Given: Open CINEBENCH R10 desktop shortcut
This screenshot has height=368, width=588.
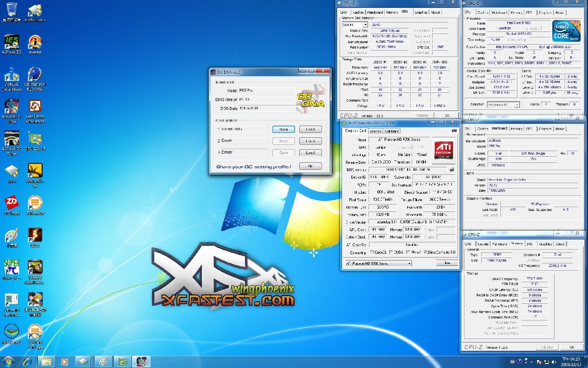Looking at the screenshot, I should pyautogui.click(x=35, y=79).
